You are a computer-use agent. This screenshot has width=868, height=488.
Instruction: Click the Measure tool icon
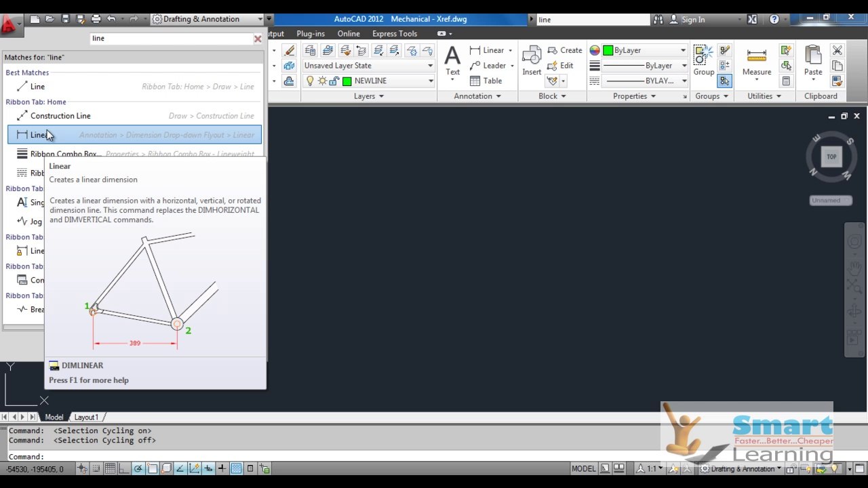click(x=756, y=61)
